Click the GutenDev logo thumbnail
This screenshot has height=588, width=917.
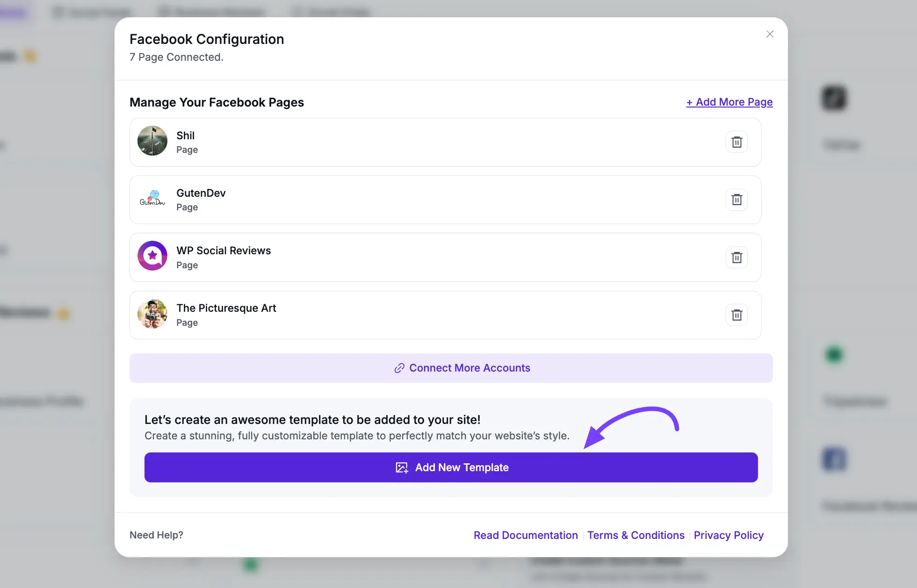tap(152, 199)
